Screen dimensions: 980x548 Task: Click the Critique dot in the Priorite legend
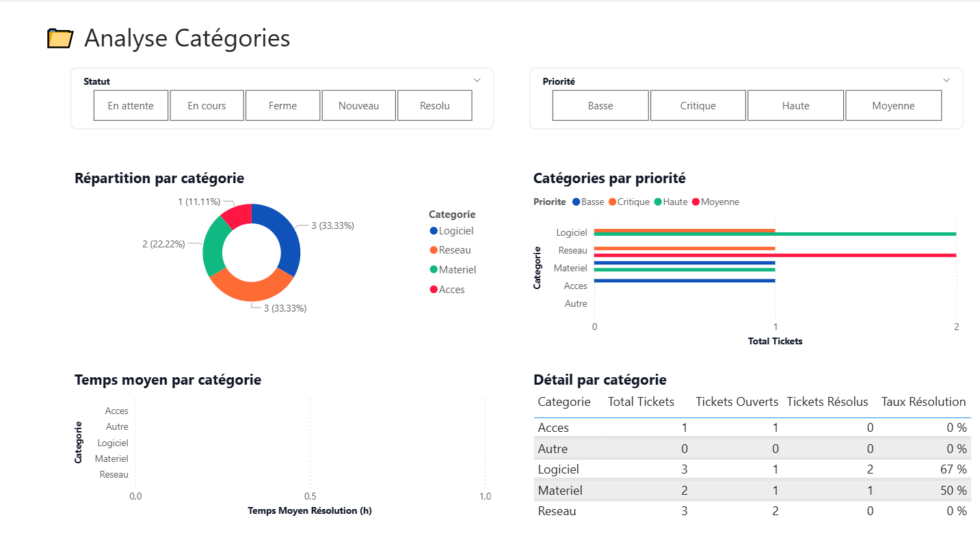point(613,202)
